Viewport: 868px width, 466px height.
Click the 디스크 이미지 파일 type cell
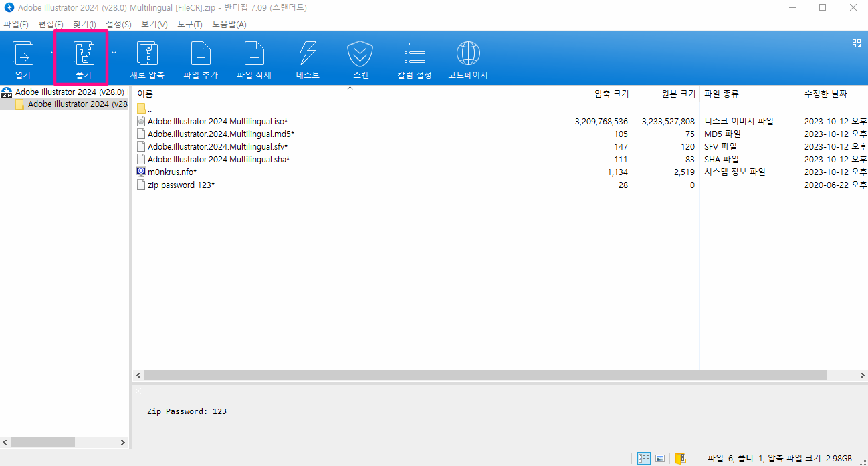(739, 121)
